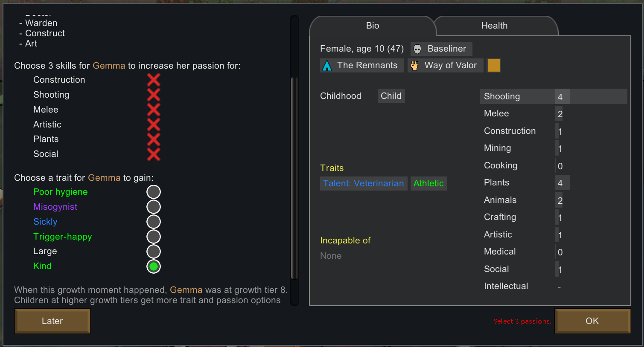Click the Baseliner skull icon
This screenshot has width=644, height=347.
[417, 49]
